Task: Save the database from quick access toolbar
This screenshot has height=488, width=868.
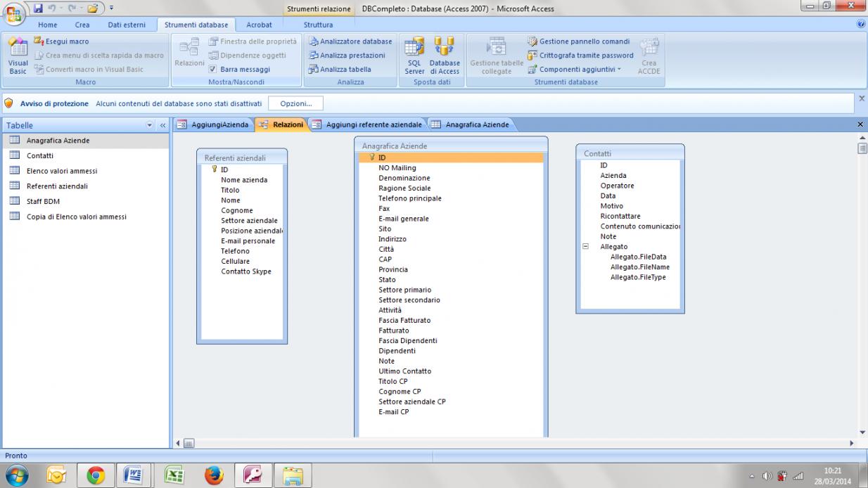Action: point(38,8)
